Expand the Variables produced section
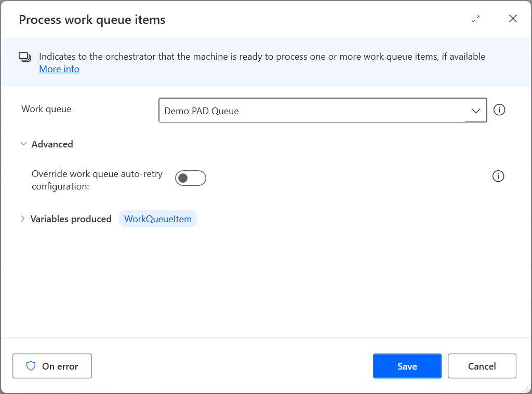This screenshot has height=394, width=532. click(x=23, y=219)
